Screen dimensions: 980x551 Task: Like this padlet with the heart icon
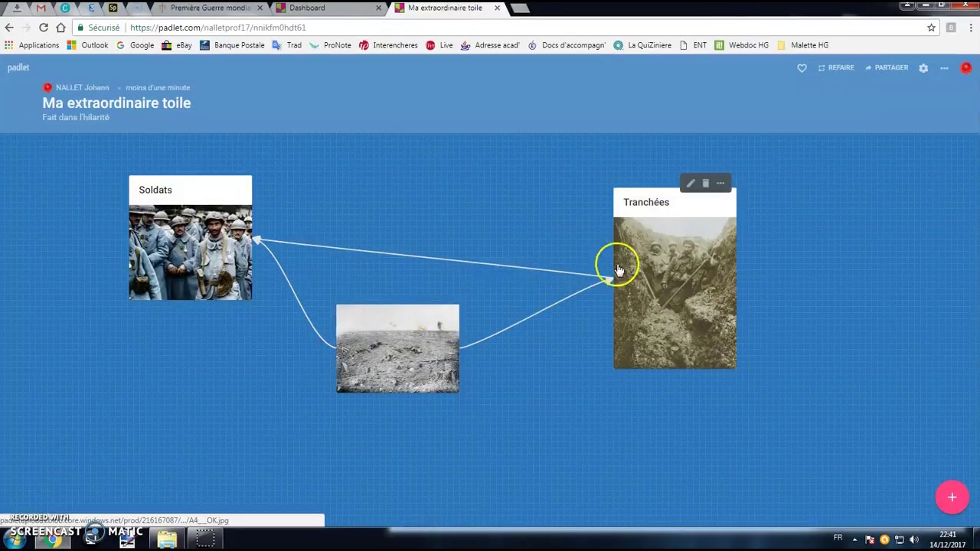pos(802,68)
